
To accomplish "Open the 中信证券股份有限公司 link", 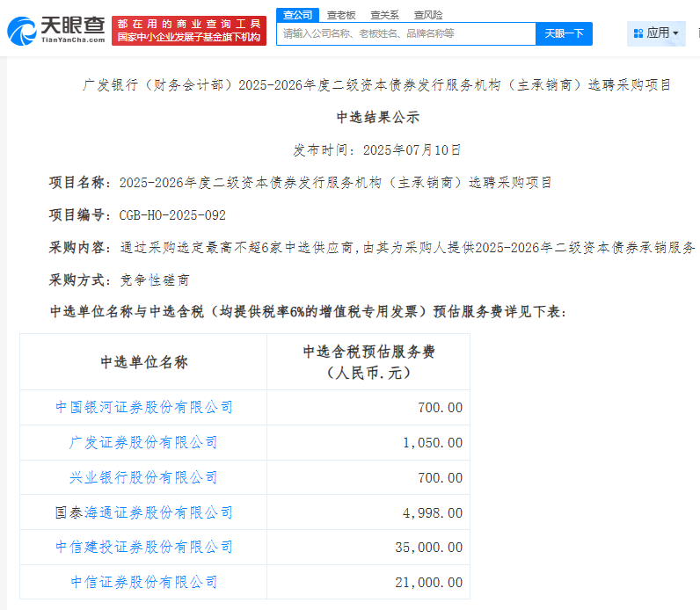I will [144, 582].
